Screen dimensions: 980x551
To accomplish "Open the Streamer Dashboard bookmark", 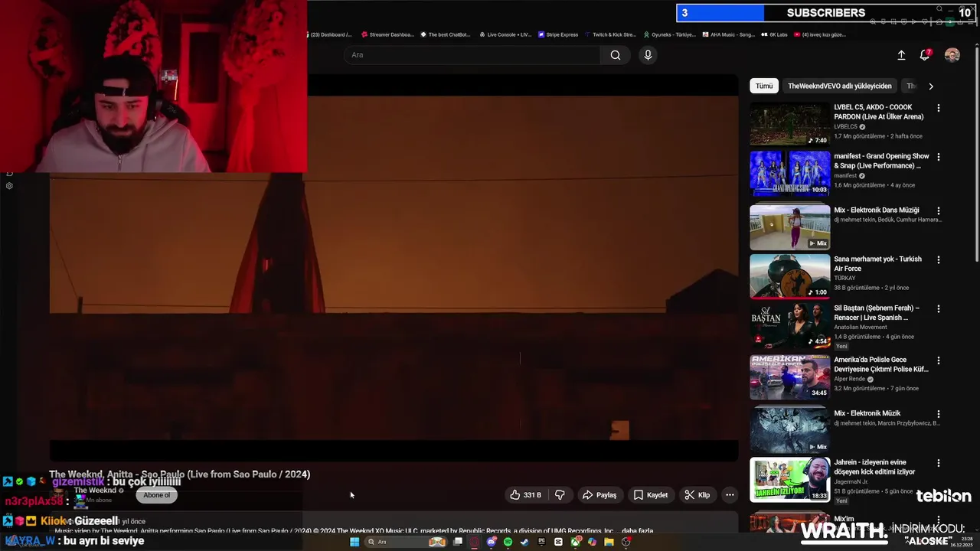I will point(387,34).
